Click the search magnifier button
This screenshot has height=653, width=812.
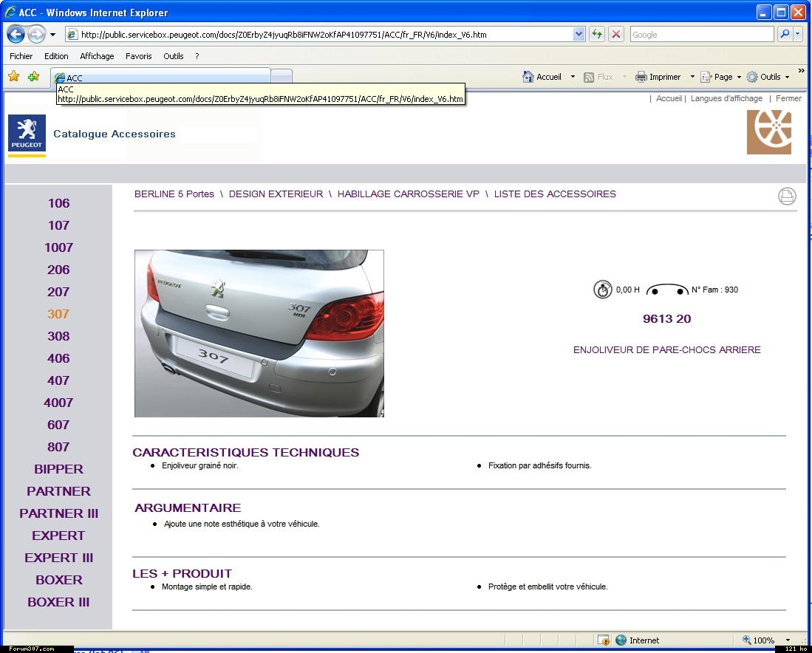coord(785,34)
